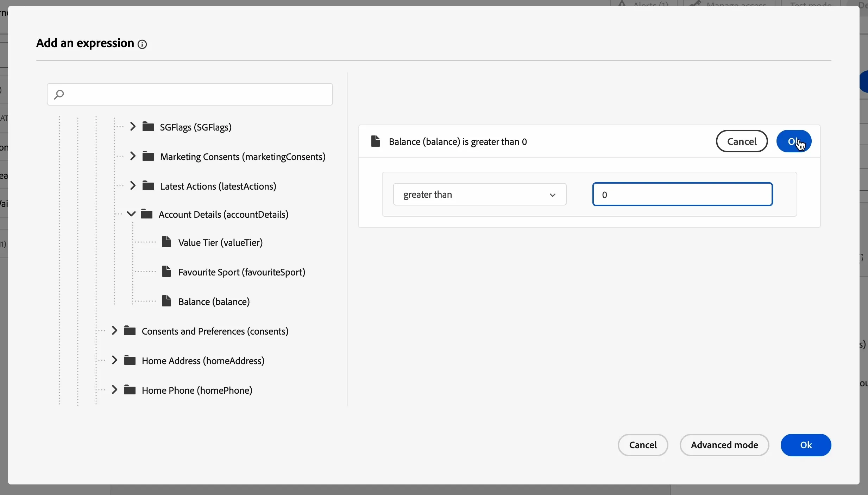
Task: Click the SGFlags folder icon
Action: click(x=148, y=127)
